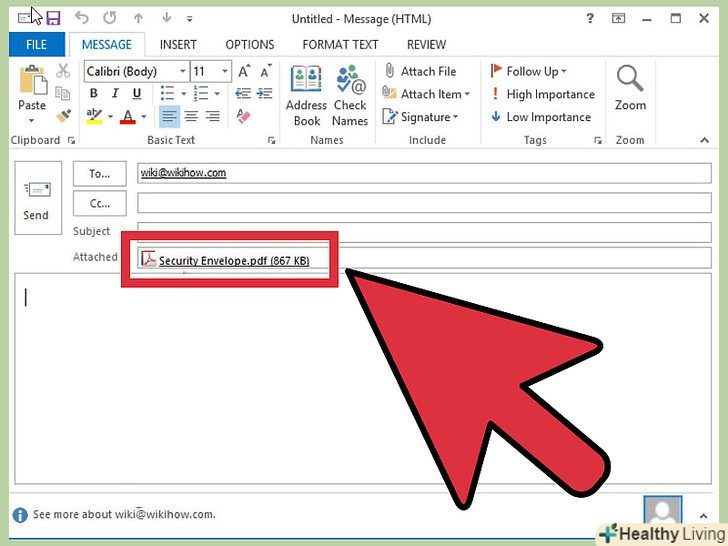Expand the font color arrow

click(144, 116)
